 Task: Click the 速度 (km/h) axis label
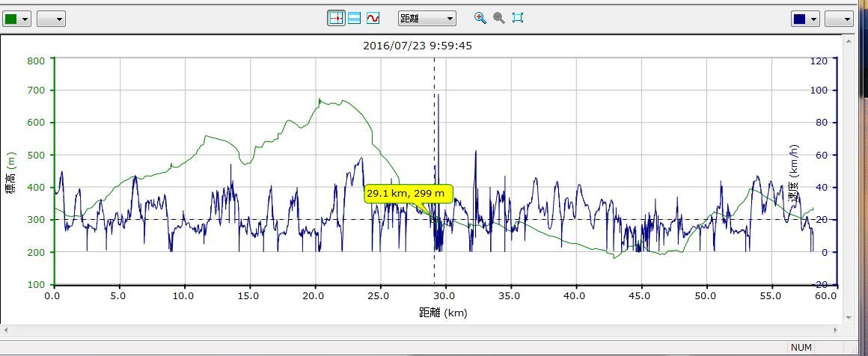click(x=793, y=172)
